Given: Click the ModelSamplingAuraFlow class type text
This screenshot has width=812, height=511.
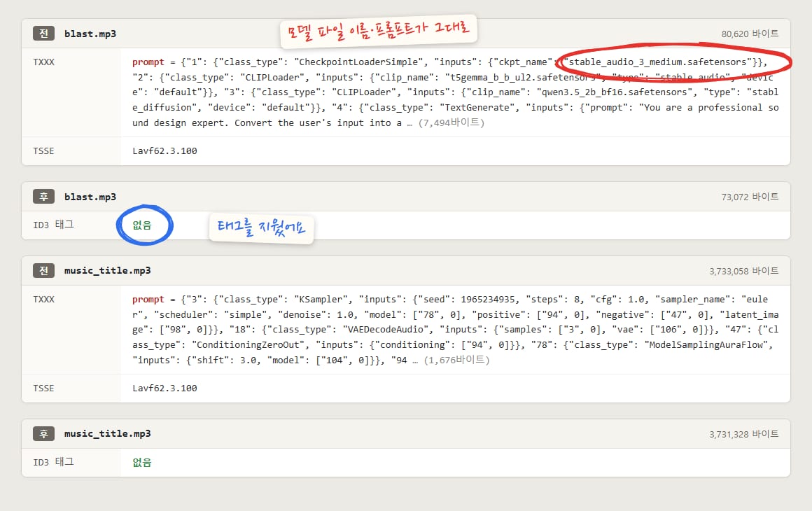Looking at the screenshot, I should click(706, 345).
